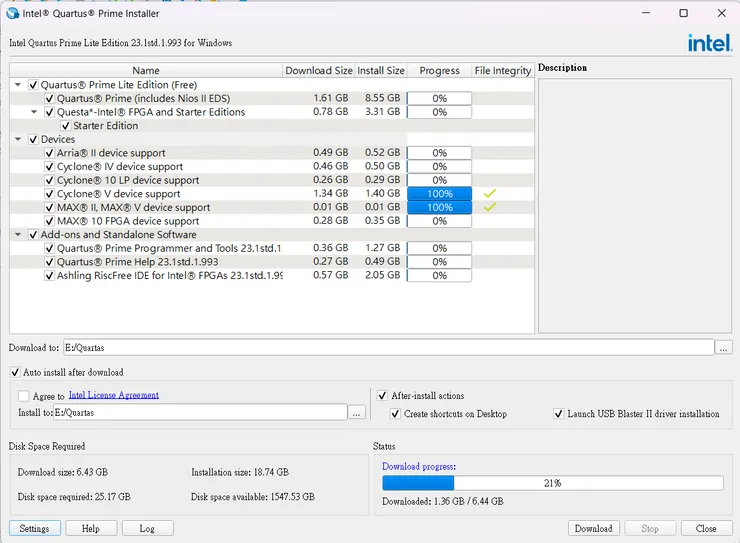740x543 pixels.
Task: Maximize the installer window
Action: click(x=683, y=13)
